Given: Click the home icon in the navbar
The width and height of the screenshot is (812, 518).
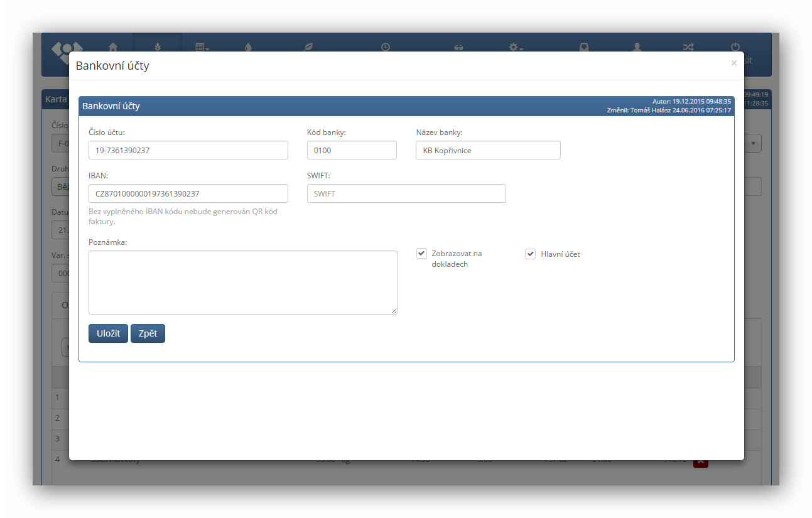Looking at the screenshot, I should point(113,47).
